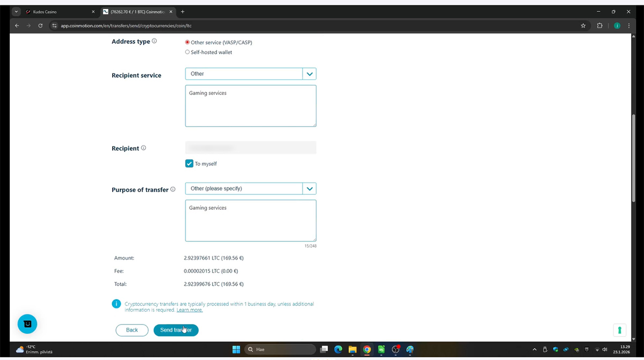Click the Address type info icon
This screenshot has width=644, height=360.
[x=155, y=41]
